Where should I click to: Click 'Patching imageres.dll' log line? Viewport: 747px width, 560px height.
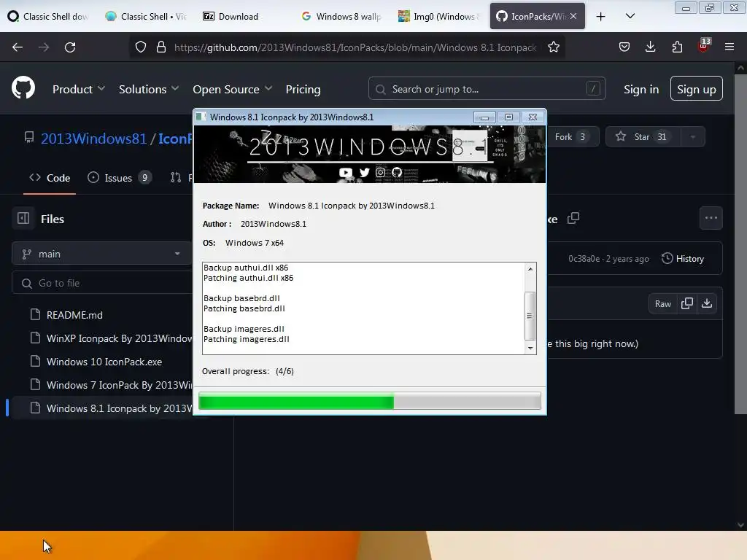click(247, 339)
